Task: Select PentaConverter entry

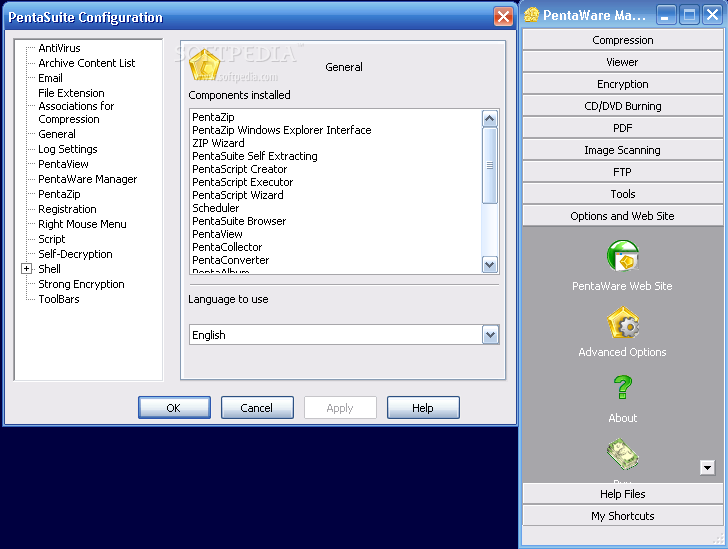Action: tap(230, 260)
